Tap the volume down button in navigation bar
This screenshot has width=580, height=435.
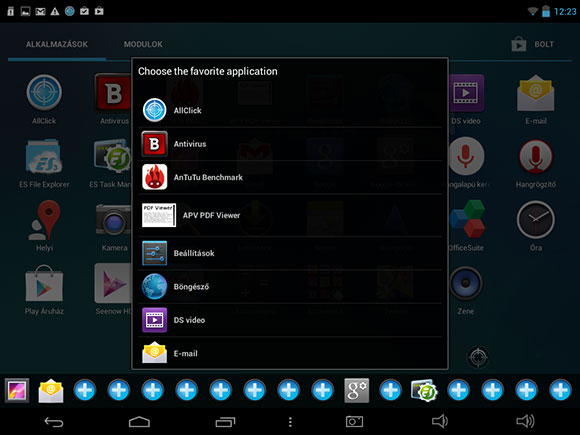(x=440, y=421)
